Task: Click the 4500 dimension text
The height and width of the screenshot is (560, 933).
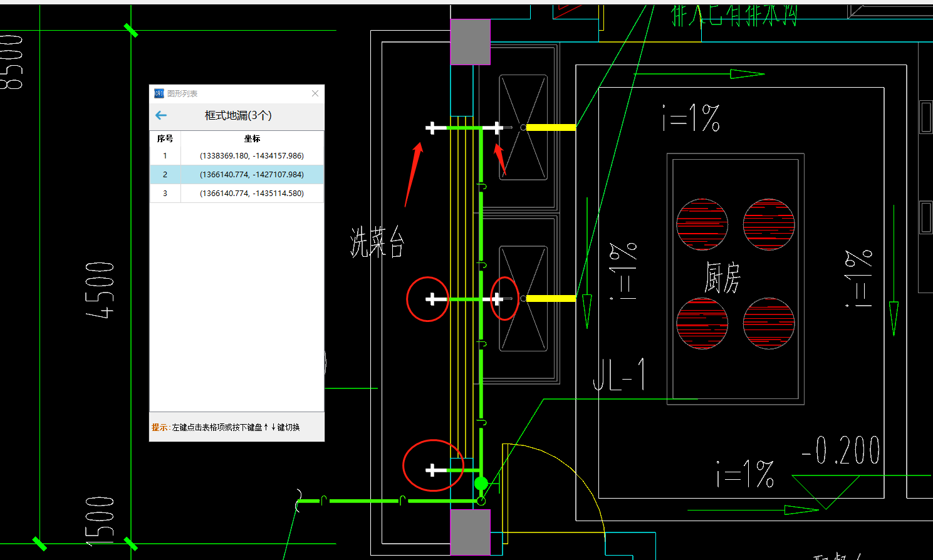Action: tap(100, 289)
